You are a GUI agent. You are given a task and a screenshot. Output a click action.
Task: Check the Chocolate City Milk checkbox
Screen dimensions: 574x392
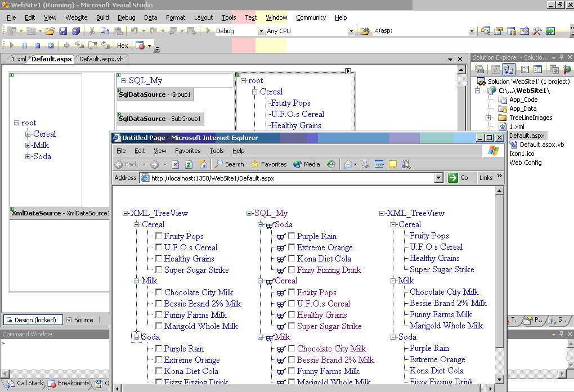click(x=159, y=292)
